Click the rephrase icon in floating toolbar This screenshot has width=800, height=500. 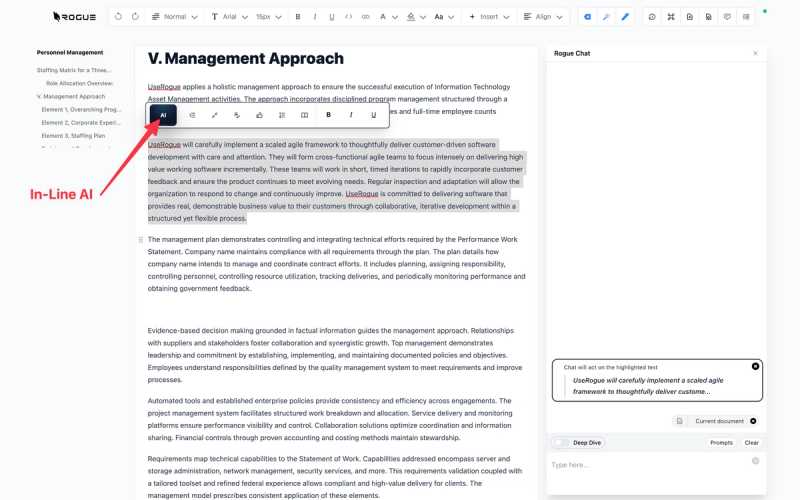pos(237,115)
